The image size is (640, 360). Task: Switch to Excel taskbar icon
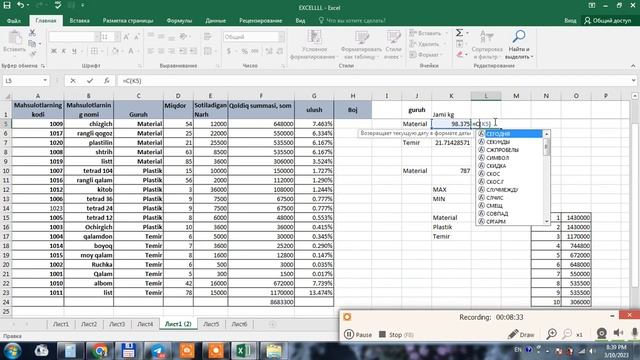pos(244,351)
